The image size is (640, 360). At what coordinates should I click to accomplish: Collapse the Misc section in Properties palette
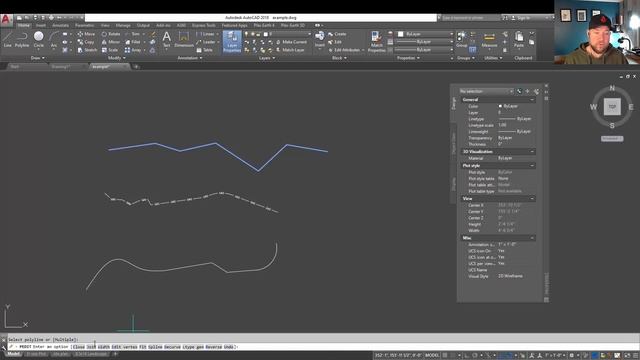(532, 238)
